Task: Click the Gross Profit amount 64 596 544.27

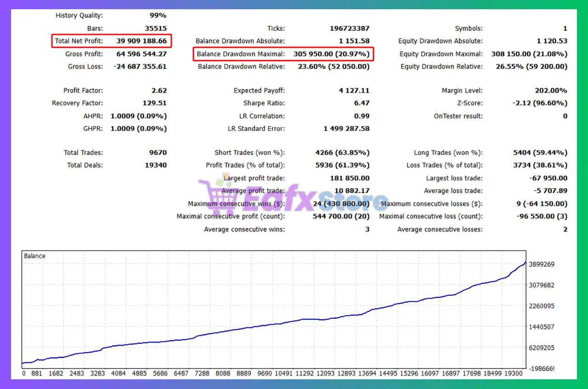Action: (141, 54)
